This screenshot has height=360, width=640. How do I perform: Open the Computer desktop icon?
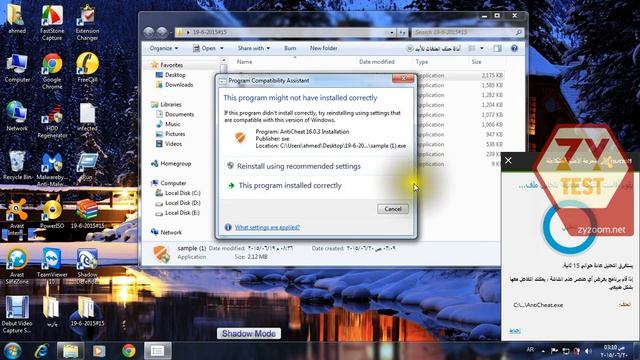coord(17,69)
